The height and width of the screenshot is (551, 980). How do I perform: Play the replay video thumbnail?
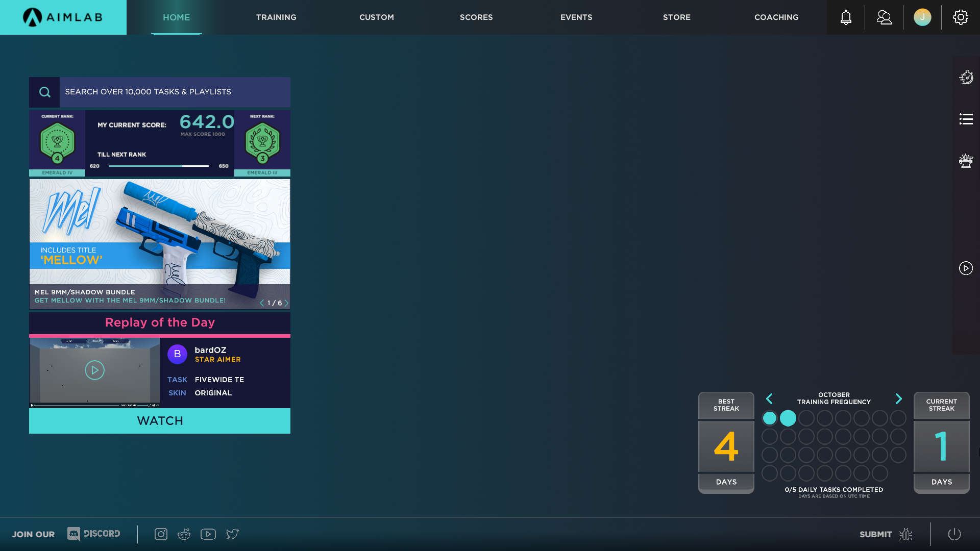pyautogui.click(x=94, y=370)
